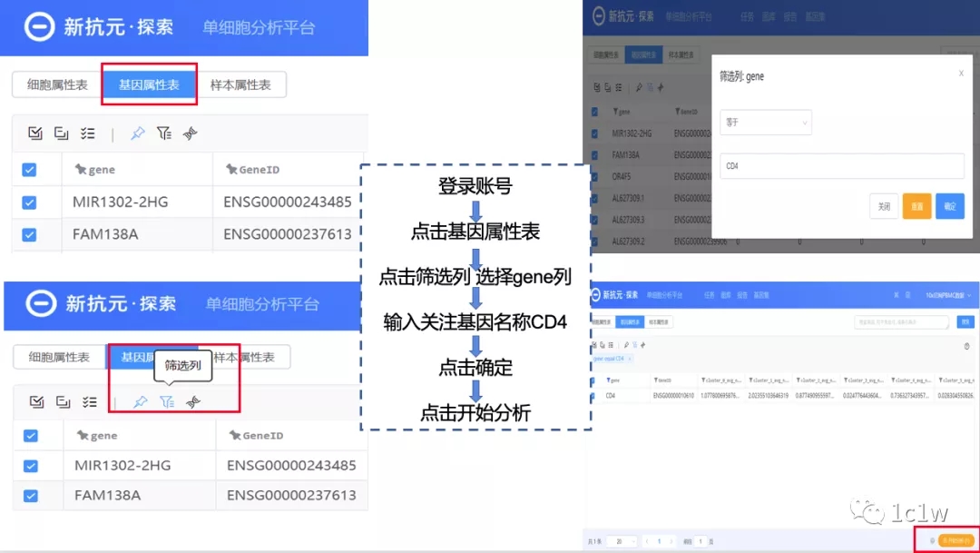980x553 pixels.
Task: Click the DNA helix icon beside the 筛选列 tooltip
Action: pos(192,401)
